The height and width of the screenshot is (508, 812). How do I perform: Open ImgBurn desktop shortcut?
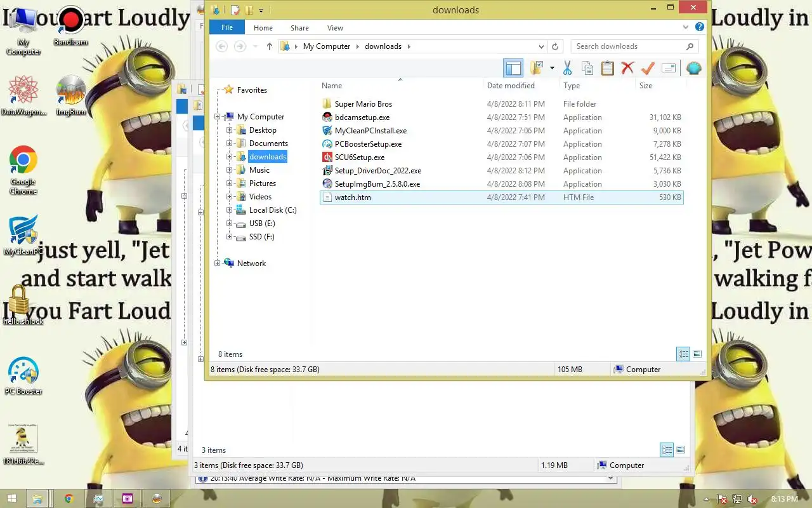coord(70,97)
